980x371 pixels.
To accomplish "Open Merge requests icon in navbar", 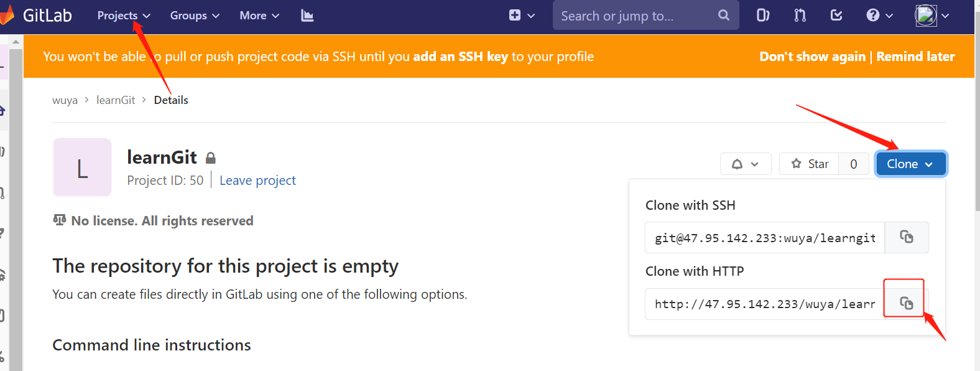I will (800, 16).
